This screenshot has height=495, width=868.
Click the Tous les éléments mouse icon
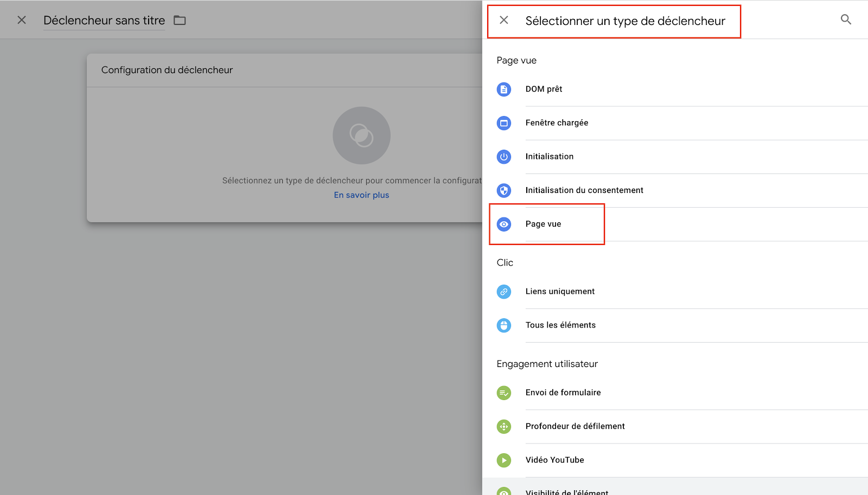click(504, 325)
